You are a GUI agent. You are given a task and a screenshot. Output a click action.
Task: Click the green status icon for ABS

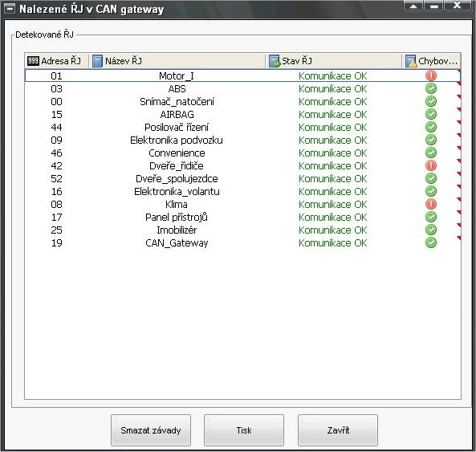430,88
